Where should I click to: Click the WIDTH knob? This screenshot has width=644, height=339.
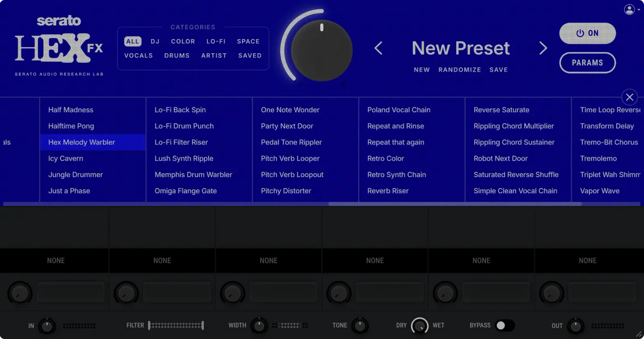[259, 325]
